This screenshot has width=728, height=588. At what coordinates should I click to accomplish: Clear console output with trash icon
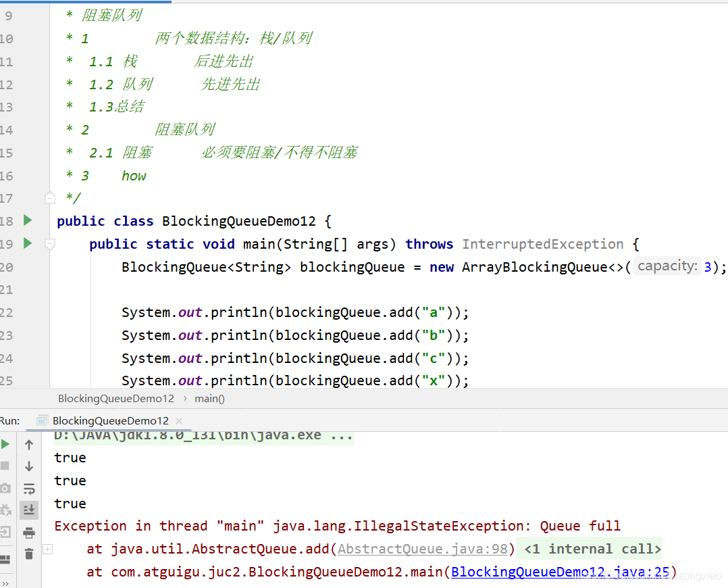(x=29, y=554)
